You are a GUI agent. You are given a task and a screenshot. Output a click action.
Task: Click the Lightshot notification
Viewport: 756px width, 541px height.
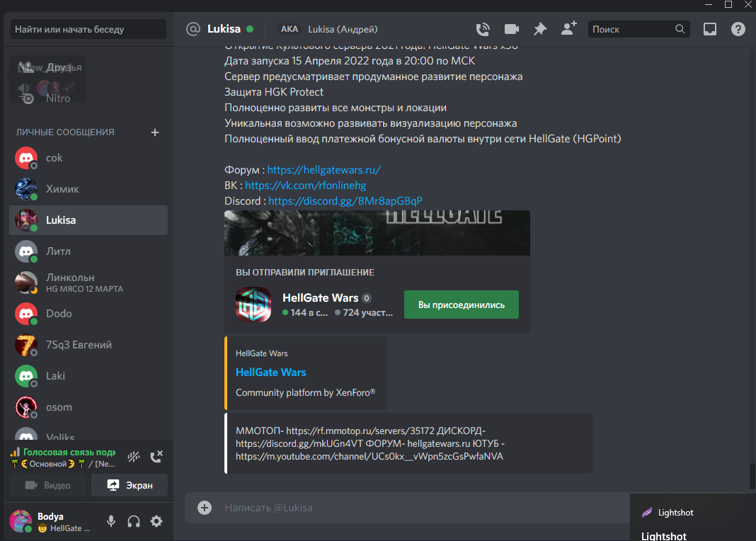click(692, 518)
